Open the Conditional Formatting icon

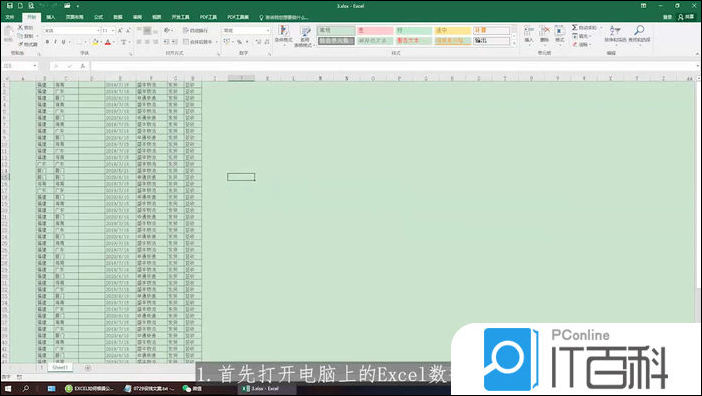[283, 35]
